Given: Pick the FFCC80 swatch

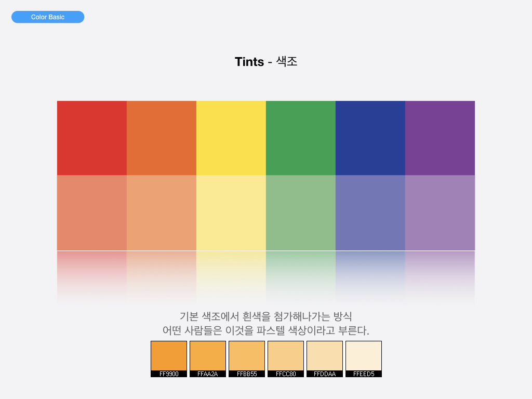Looking at the screenshot, I should 286,356.
